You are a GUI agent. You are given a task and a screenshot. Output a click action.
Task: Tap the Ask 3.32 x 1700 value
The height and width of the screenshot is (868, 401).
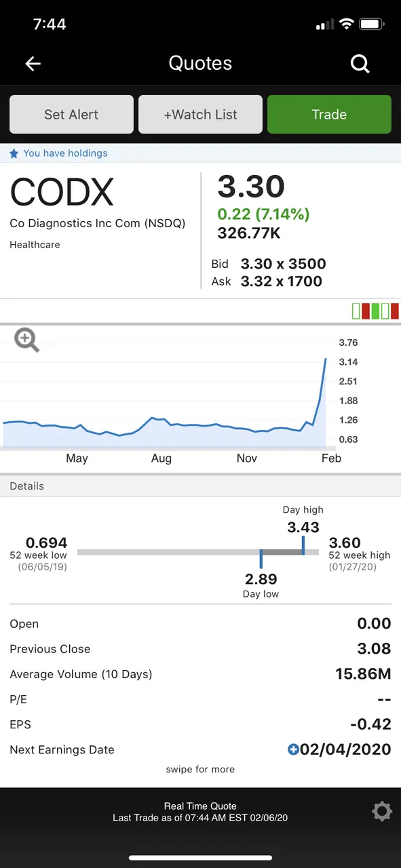tap(282, 281)
